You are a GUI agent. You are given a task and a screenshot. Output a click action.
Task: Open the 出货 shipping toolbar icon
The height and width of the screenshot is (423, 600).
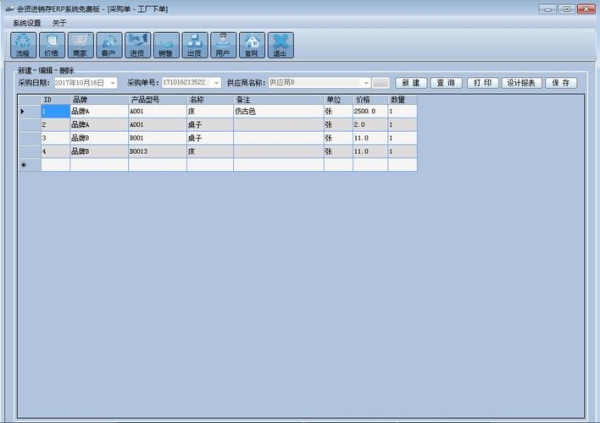pos(195,45)
